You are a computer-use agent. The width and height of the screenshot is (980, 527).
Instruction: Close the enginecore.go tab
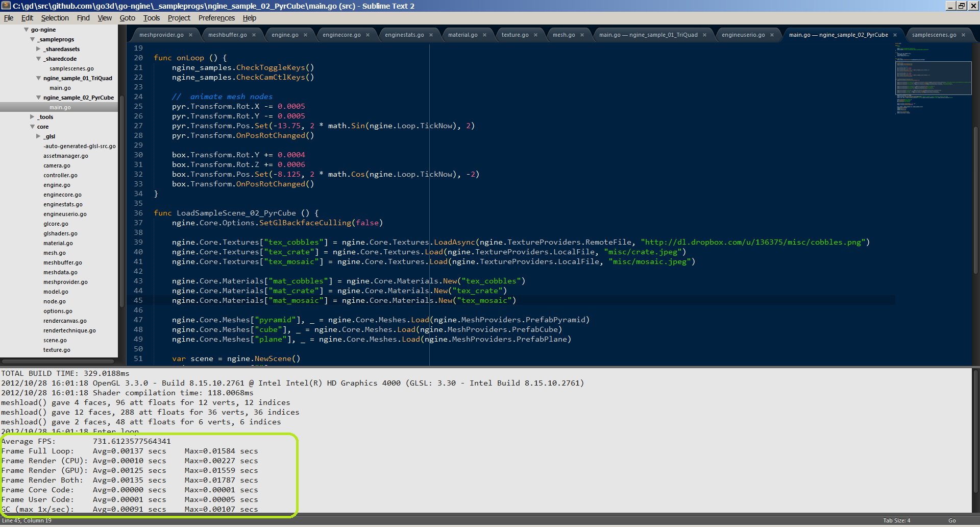click(367, 35)
